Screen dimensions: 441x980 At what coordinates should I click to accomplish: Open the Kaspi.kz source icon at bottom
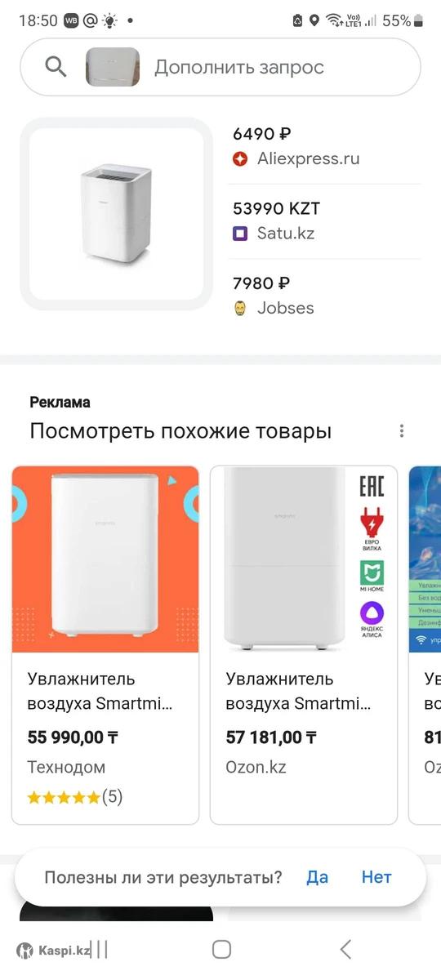pos(25,950)
